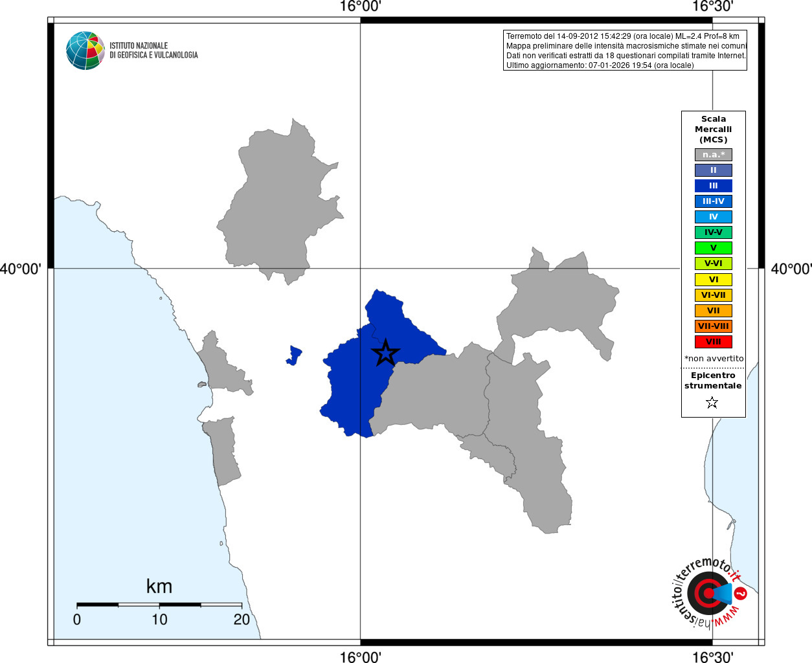Screen dimensions: 812x663
Task: Click the '0' mark on the scale bar
Action: click(77, 620)
